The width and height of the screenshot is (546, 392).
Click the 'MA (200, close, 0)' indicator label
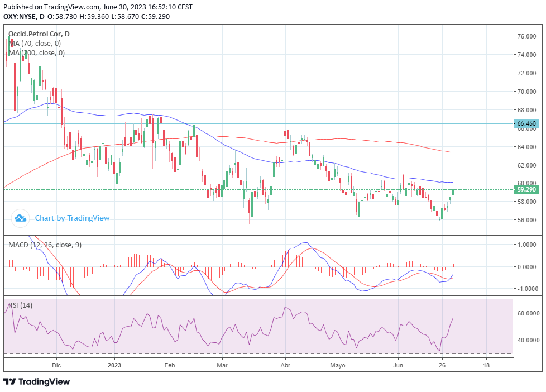(x=36, y=52)
